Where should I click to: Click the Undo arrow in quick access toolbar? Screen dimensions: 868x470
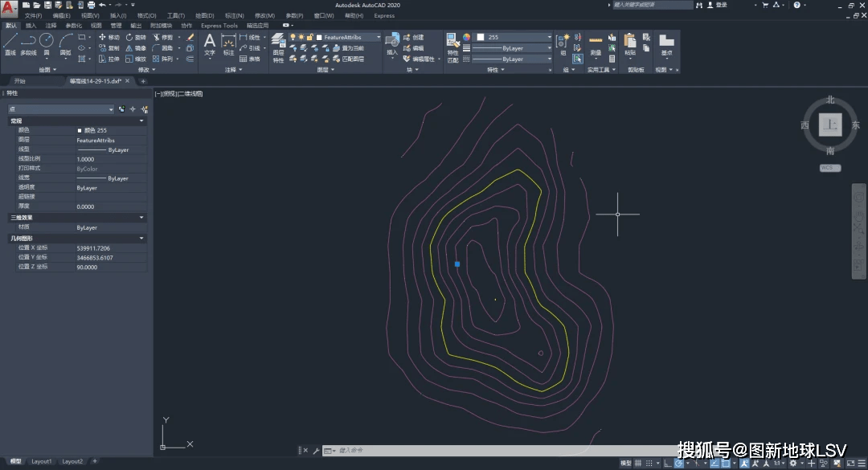click(102, 5)
